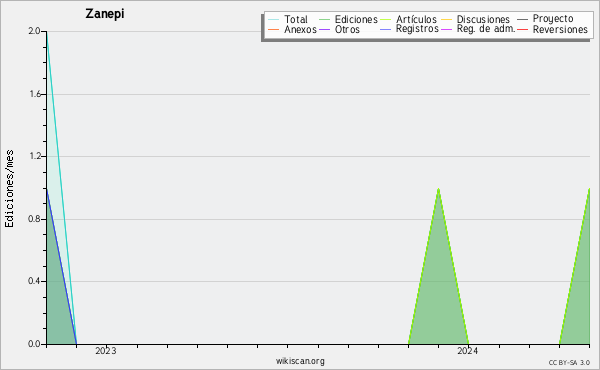Select the 'Ediciones' legend label
The height and width of the screenshot is (370, 600).
[x=356, y=20]
